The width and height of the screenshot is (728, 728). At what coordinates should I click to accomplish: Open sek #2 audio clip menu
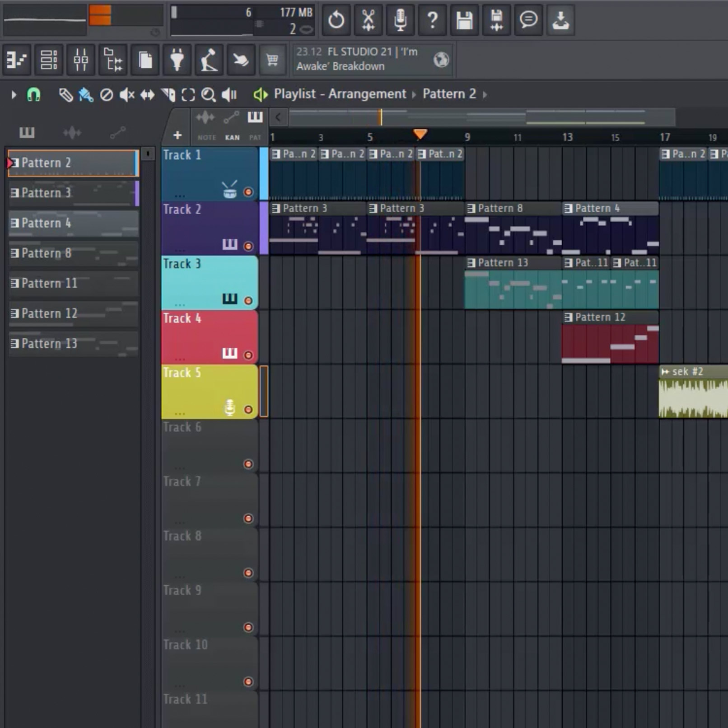coord(665,372)
